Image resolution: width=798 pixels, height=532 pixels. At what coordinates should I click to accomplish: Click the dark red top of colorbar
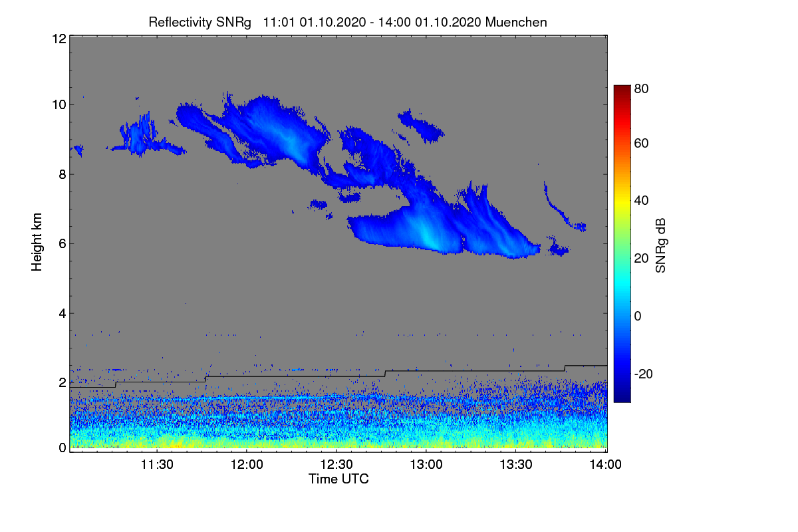[621, 90]
